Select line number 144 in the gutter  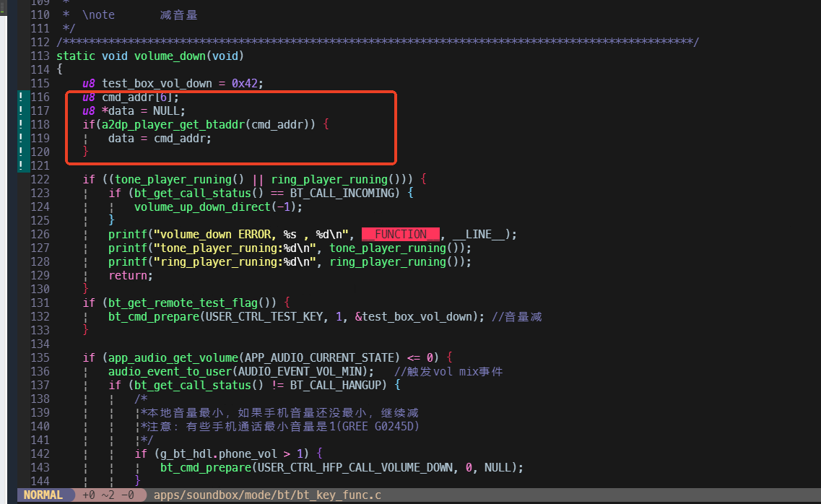click(x=40, y=481)
